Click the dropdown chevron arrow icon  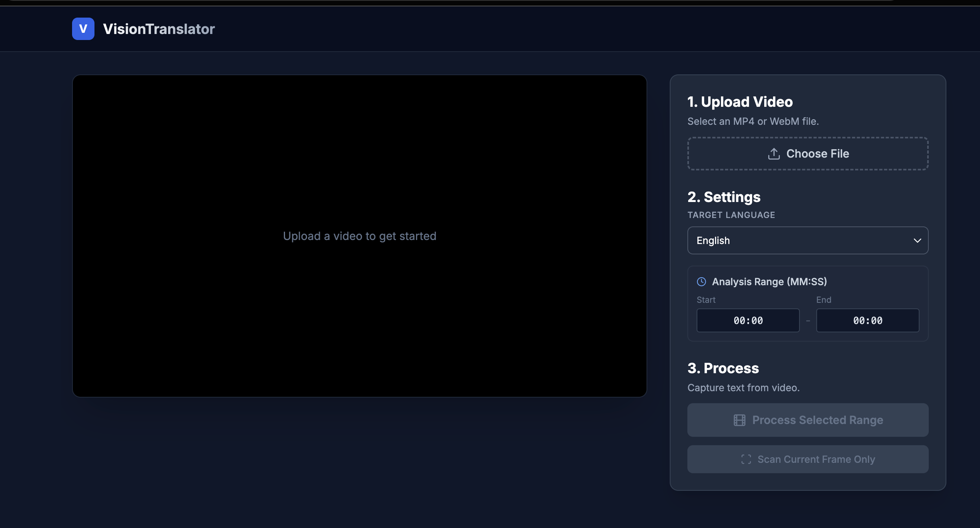pyautogui.click(x=917, y=240)
